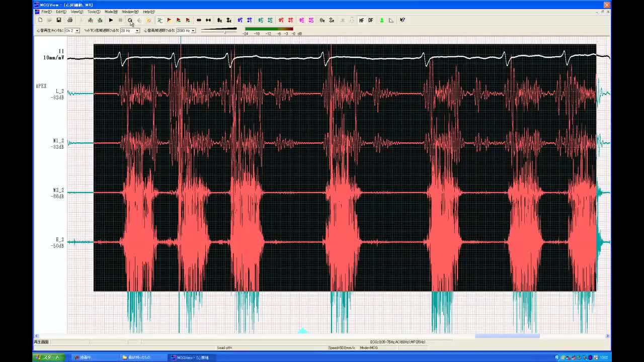Open the Mode menu
Viewport: 644px width, 362px height.
pos(111,12)
